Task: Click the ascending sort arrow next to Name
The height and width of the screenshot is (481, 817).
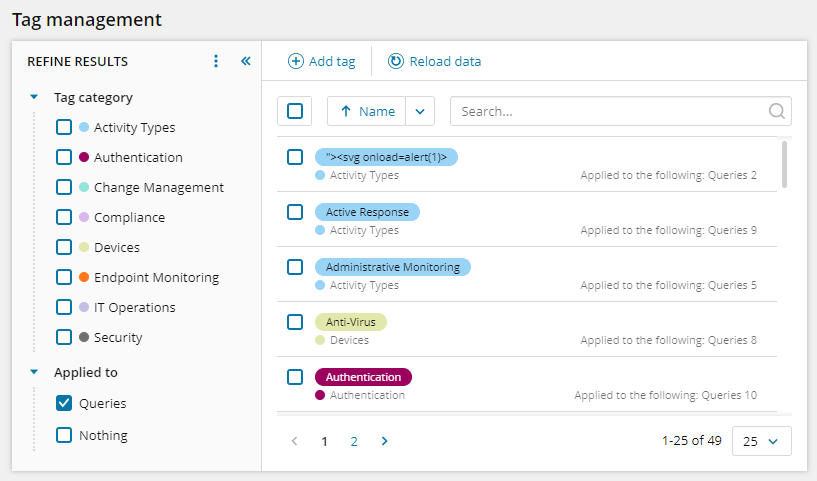Action: click(345, 111)
